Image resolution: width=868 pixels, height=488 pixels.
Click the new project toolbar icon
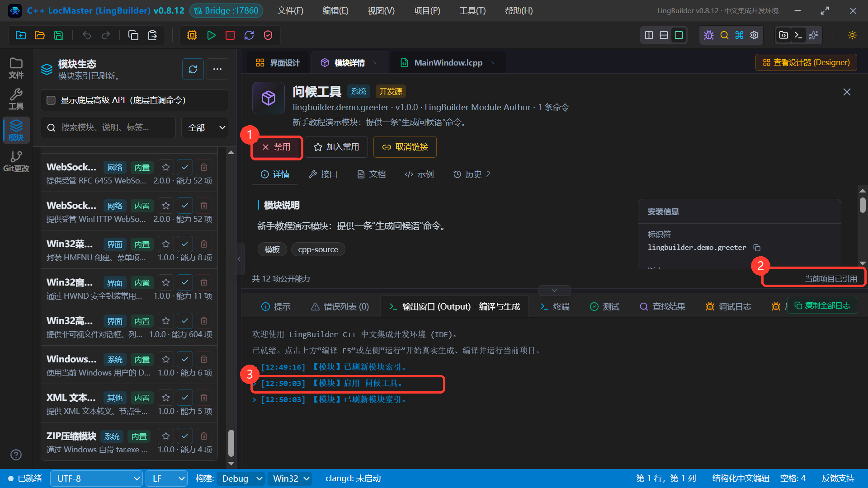[21, 35]
